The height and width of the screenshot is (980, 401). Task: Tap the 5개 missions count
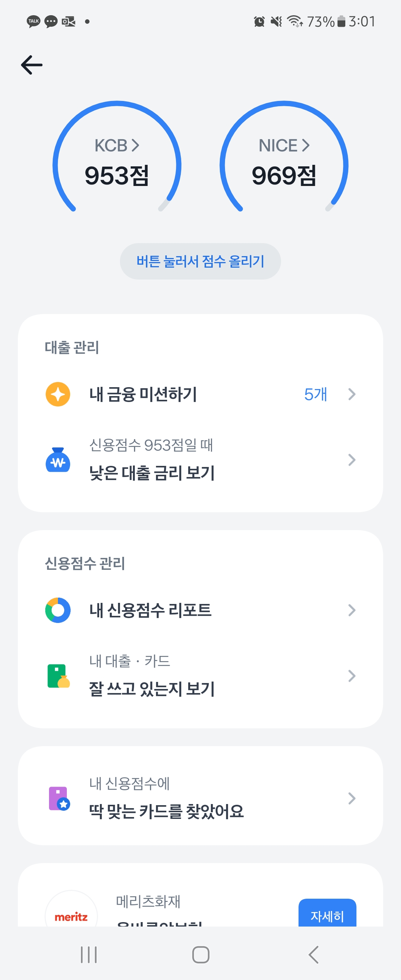click(x=315, y=394)
